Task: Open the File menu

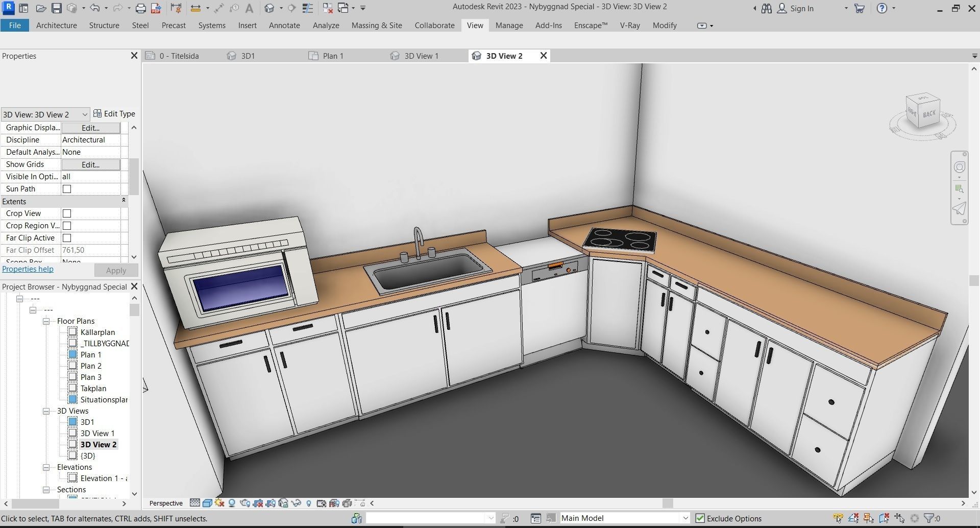Action: pos(15,26)
